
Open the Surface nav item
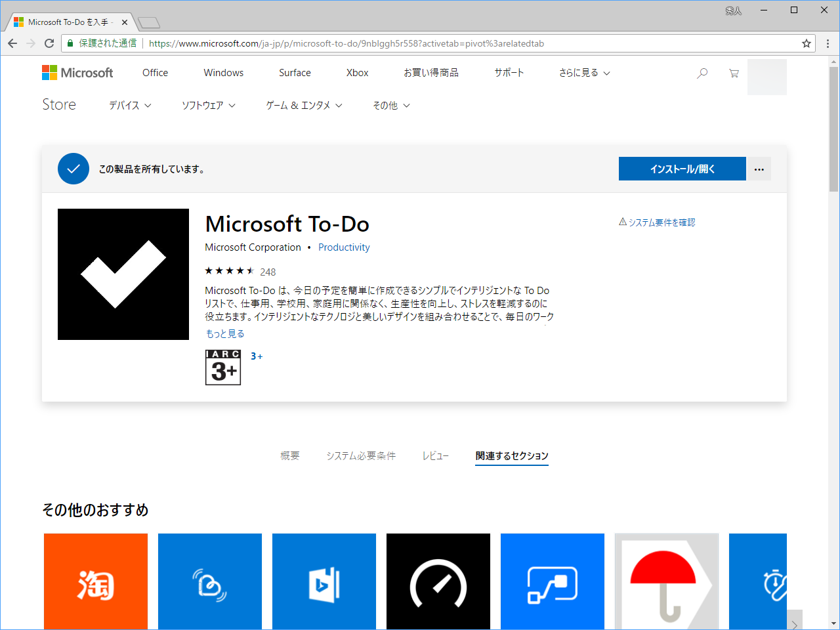click(295, 73)
